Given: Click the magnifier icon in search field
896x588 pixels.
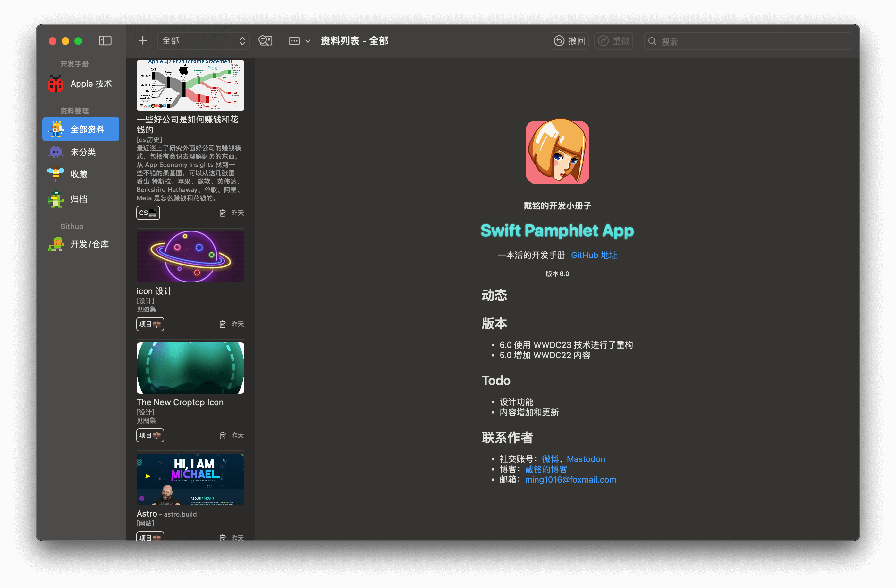Looking at the screenshot, I should click(x=652, y=41).
